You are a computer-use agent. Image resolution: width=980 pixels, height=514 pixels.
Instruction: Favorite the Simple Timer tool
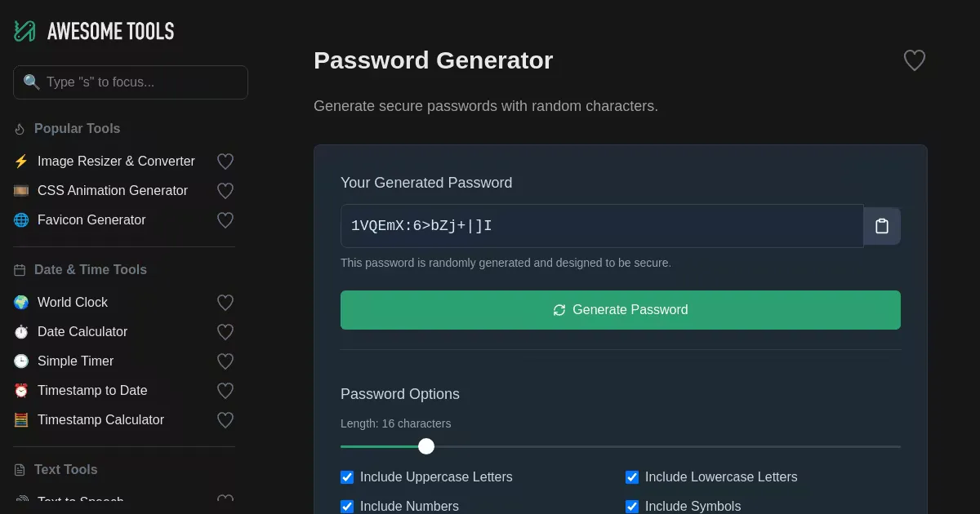(x=225, y=361)
